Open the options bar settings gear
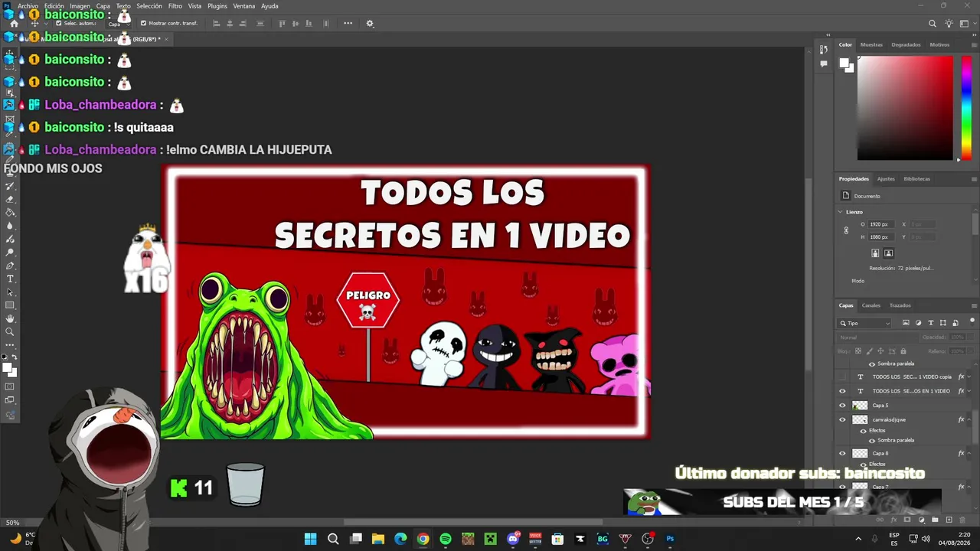The width and height of the screenshot is (980, 551). 370,24
